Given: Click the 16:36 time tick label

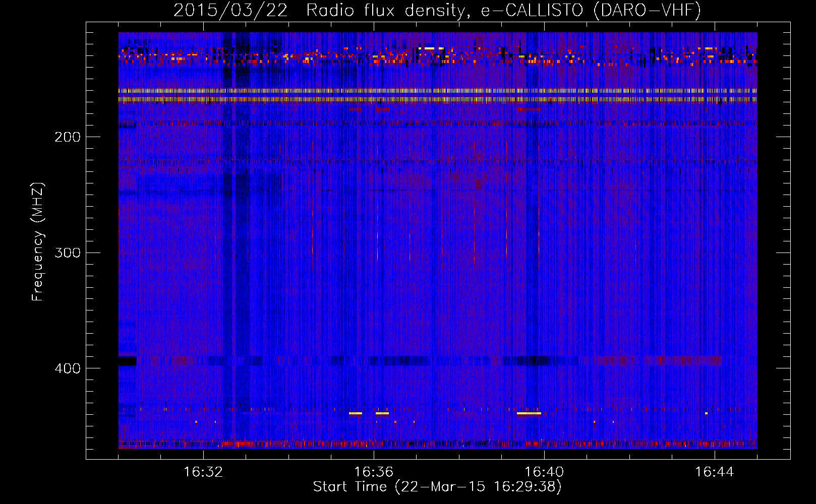Looking at the screenshot, I should pos(374,472).
